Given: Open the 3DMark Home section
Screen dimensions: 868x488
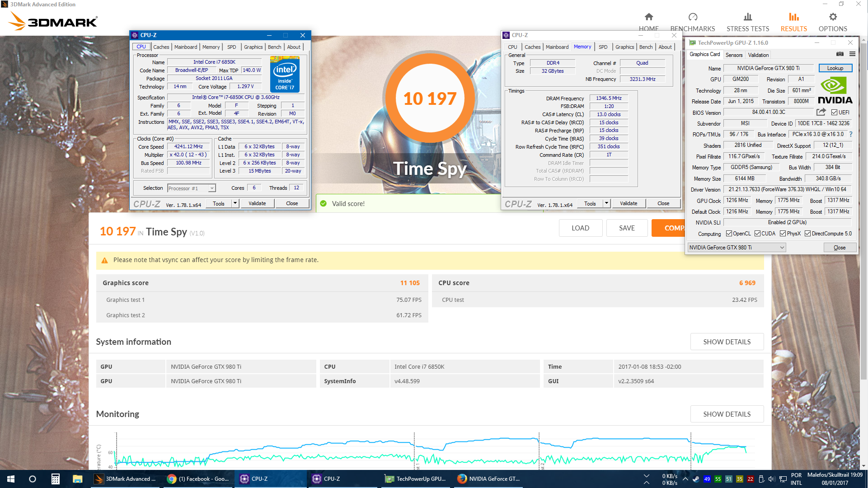Looking at the screenshot, I should point(648,22).
